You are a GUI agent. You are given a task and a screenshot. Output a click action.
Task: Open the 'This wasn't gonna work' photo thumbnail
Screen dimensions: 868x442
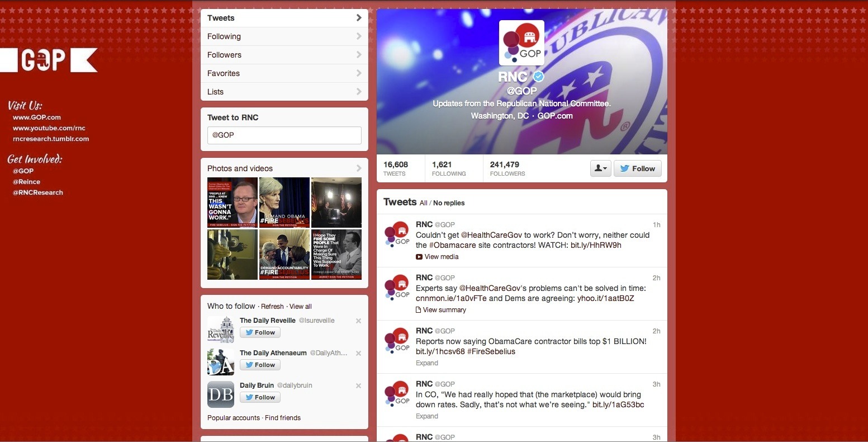[x=233, y=203]
